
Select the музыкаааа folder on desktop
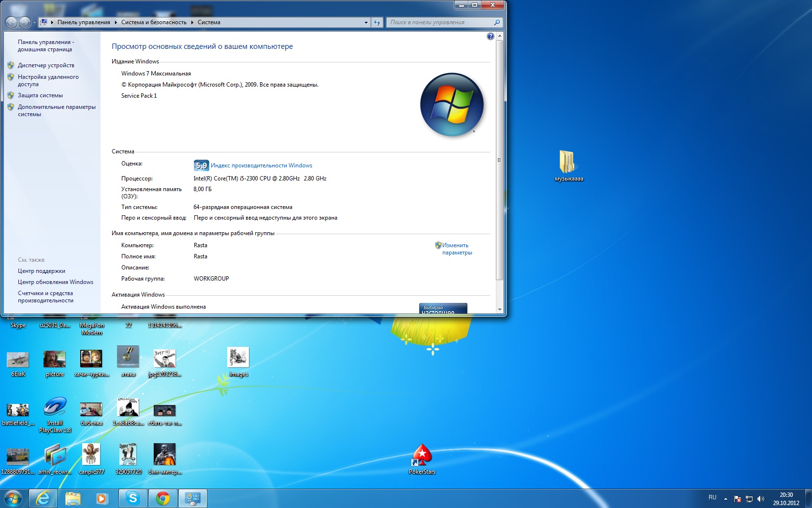pos(568,165)
